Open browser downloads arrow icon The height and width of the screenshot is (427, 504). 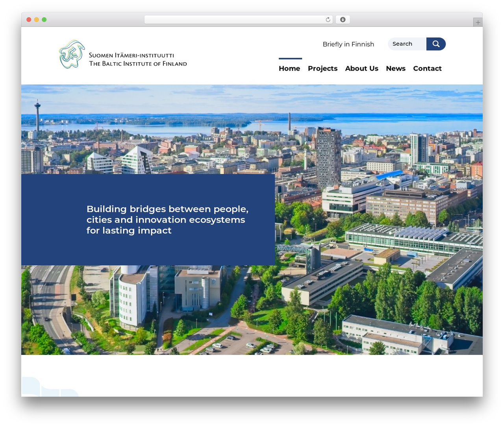(x=343, y=20)
